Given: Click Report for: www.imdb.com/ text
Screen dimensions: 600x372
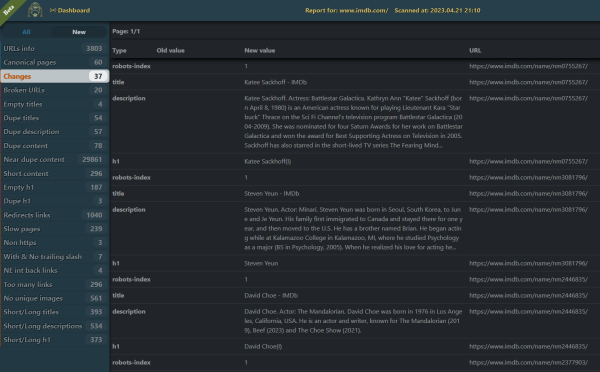Looking at the screenshot, I should (x=346, y=10).
